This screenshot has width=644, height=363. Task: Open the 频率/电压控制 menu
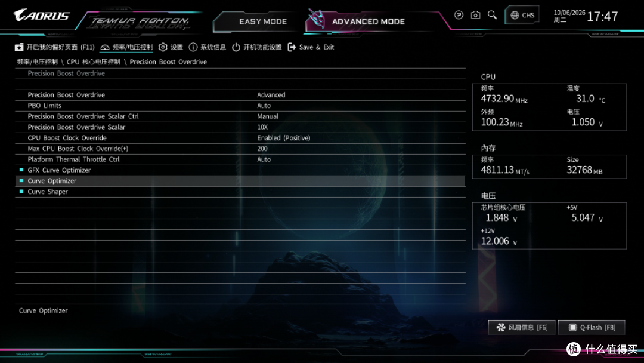point(126,47)
